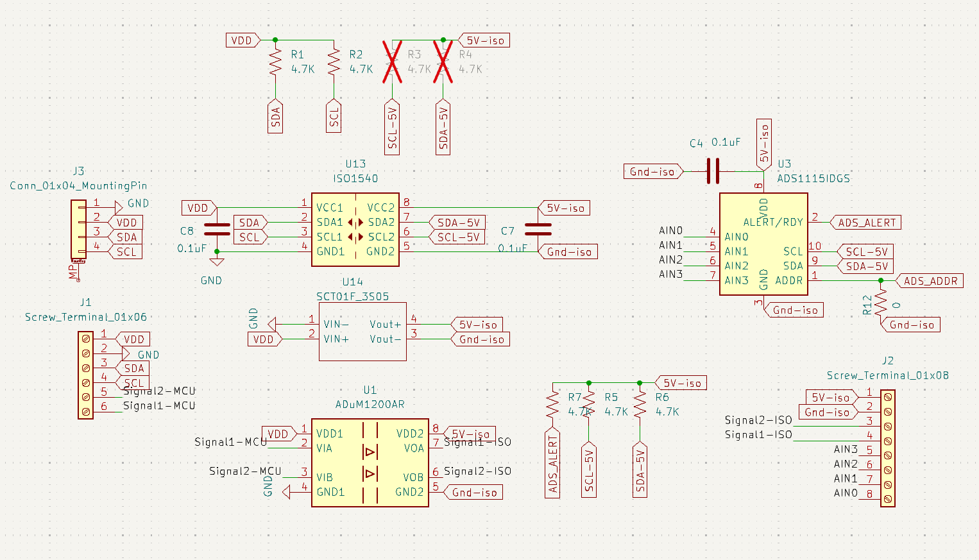The height and width of the screenshot is (560, 979).
Task: Select the J2 eight-pin screw terminal symbol
Action: tap(888, 448)
